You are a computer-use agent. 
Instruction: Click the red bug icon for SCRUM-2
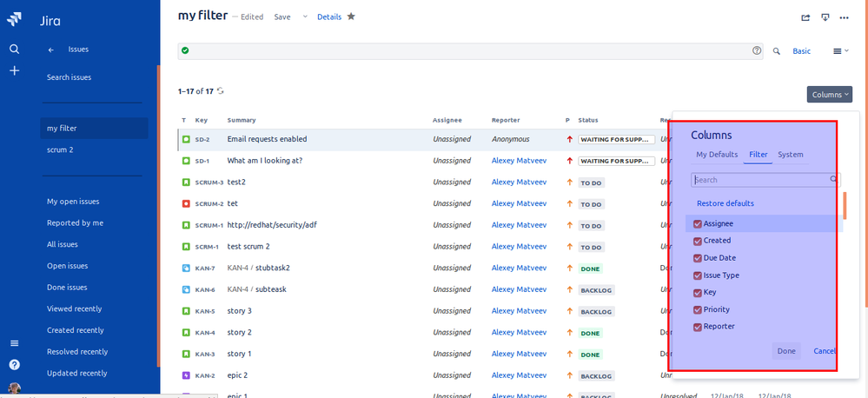click(186, 203)
